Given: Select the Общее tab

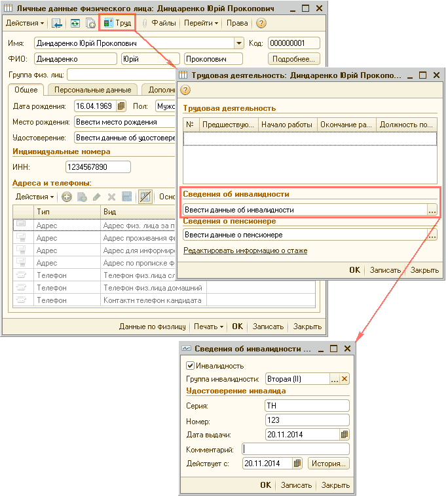Looking at the screenshot, I should tap(26, 90).
